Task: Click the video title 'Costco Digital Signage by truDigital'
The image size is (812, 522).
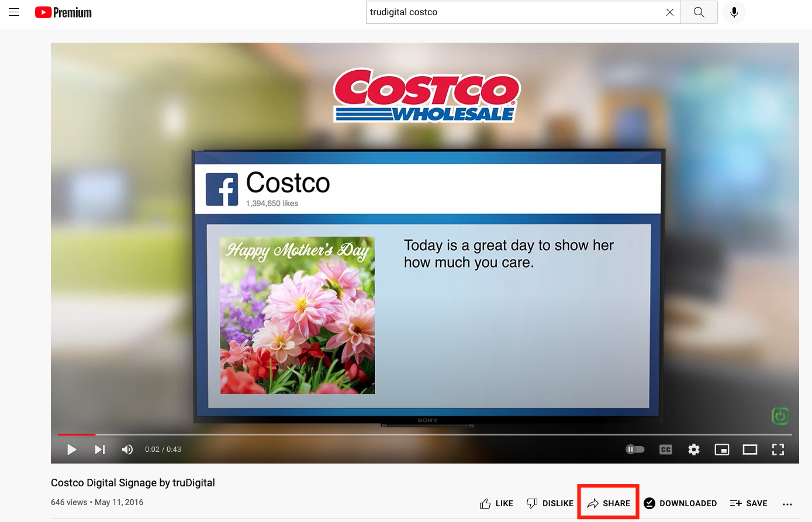Action: [x=133, y=483]
